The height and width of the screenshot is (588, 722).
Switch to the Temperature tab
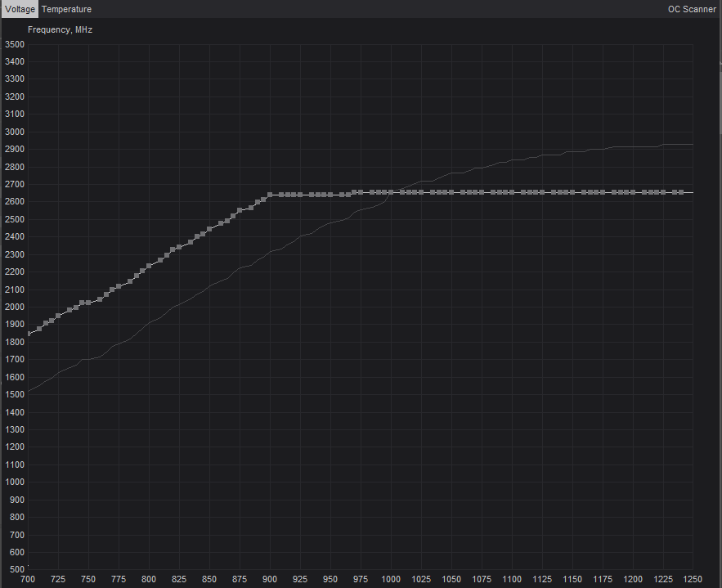(66, 9)
